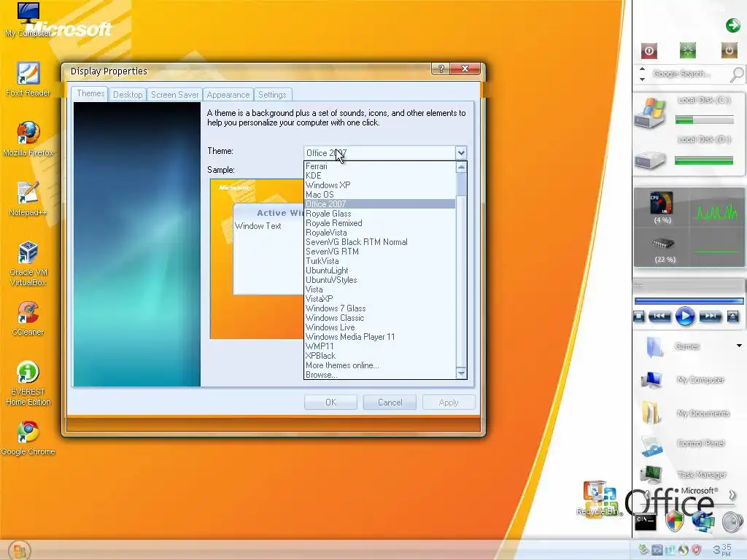
Task: Launch Notepad++ desktop shortcut
Action: point(28,193)
